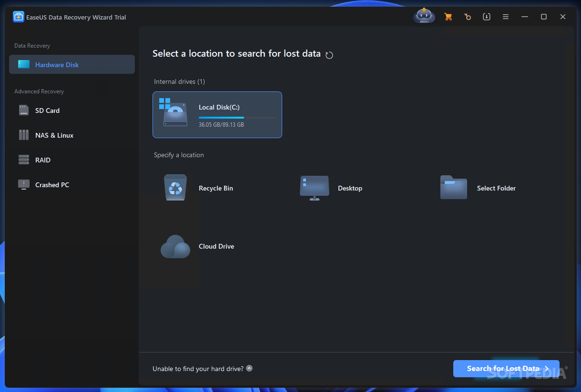Open the hamburger menu in title bar

(506, 17)
